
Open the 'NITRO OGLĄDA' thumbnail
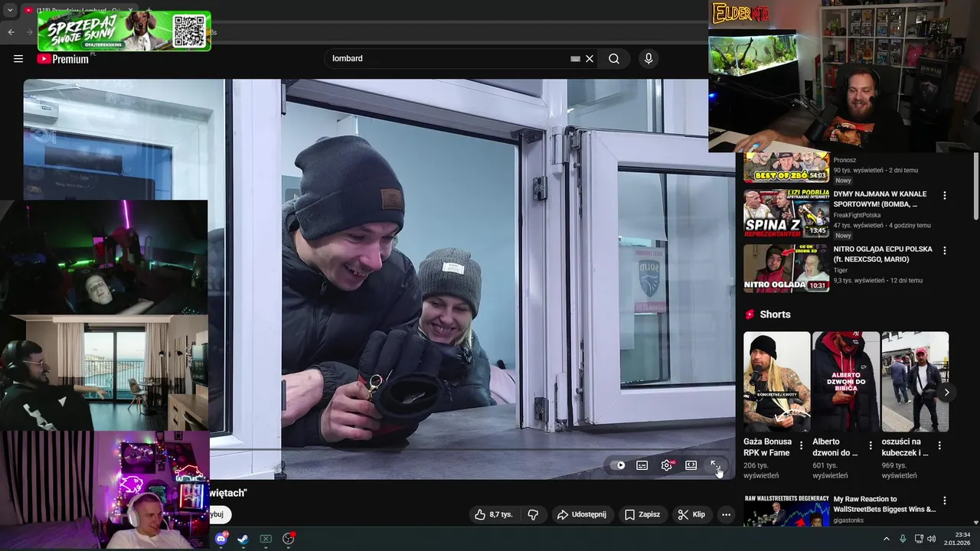tap(786, 269)
